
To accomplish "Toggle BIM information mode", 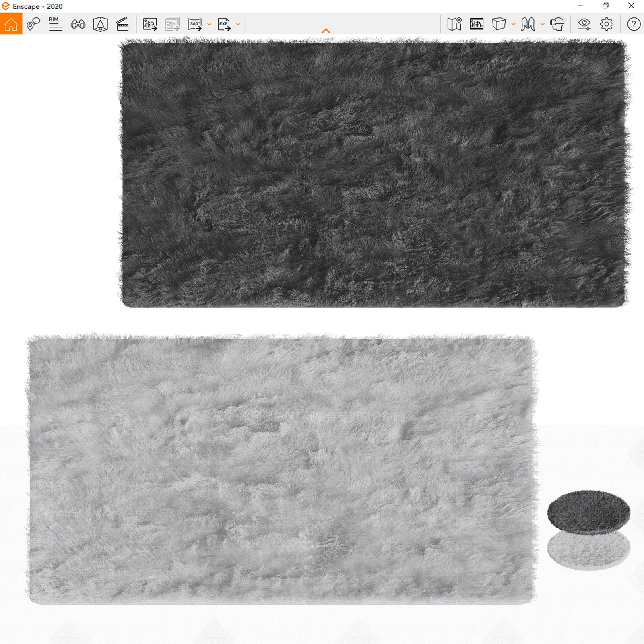I will 55,24.
